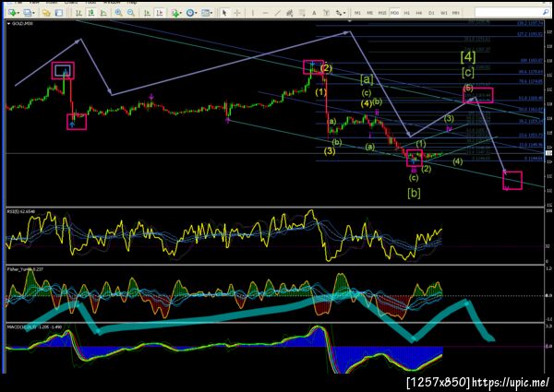Select the trendline drawing tool
Viewport: 554px width, 392px height.
[x=278, y=13]
